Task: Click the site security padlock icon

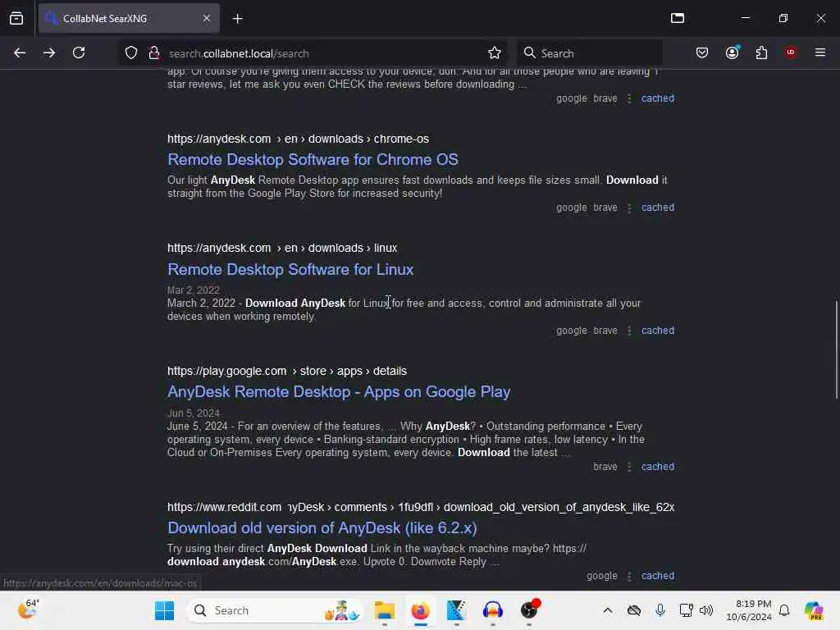Action: coord(153,53)
